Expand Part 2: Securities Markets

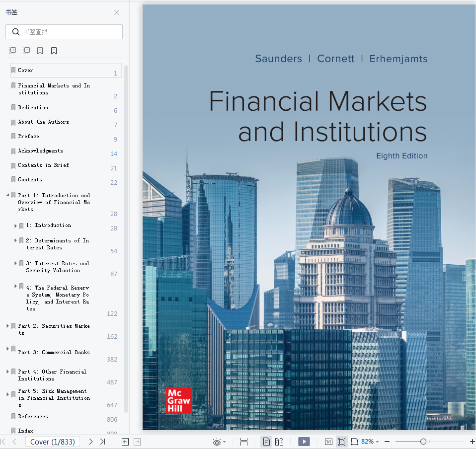click(x=7, y=325)
